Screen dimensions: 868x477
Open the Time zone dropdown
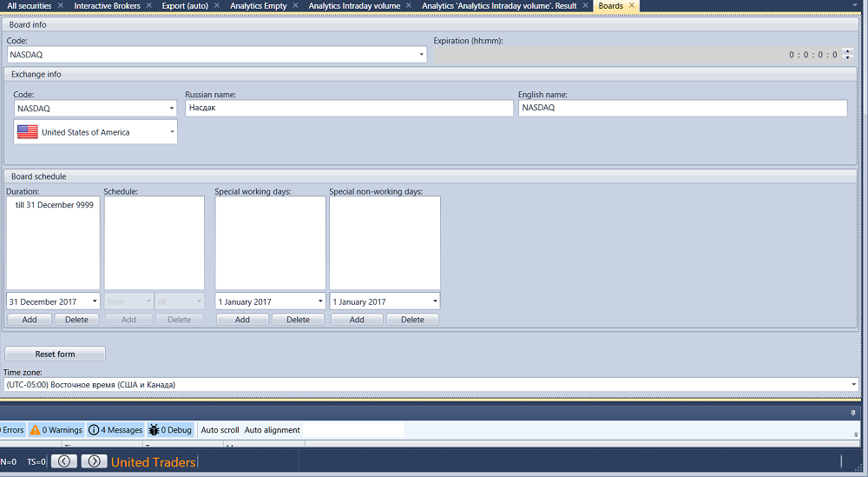pos(853,385)
